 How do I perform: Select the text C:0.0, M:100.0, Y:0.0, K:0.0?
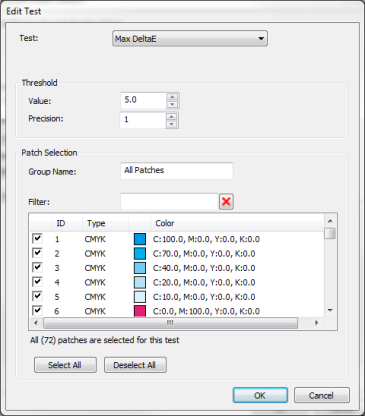click(x=206, y=311)
